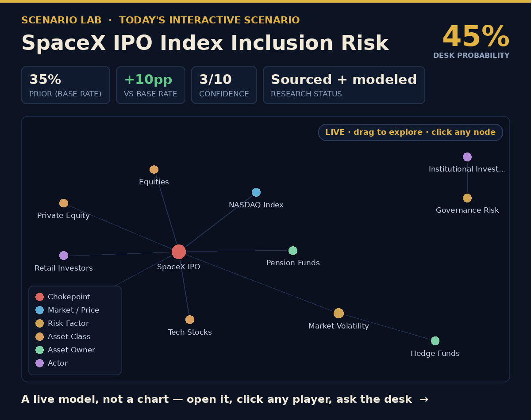
Task: Click the Asset Class legend swatch
Action: [39, 336]
